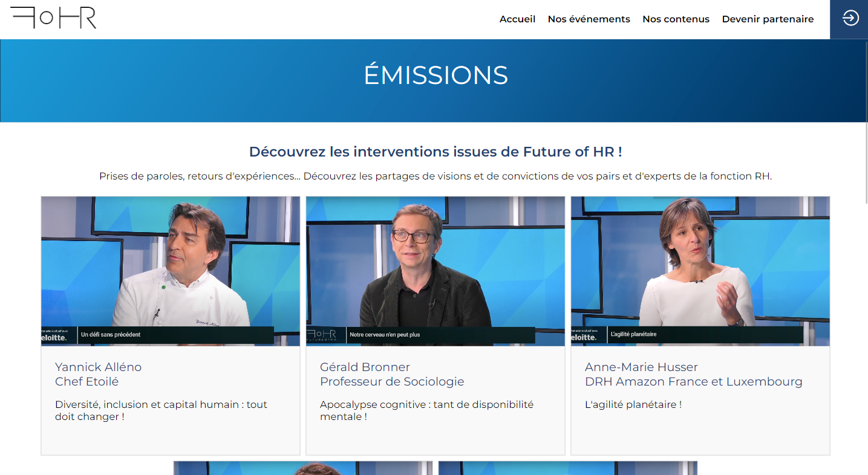Open the Apocalypse cognitive description text

pos(426,410)
